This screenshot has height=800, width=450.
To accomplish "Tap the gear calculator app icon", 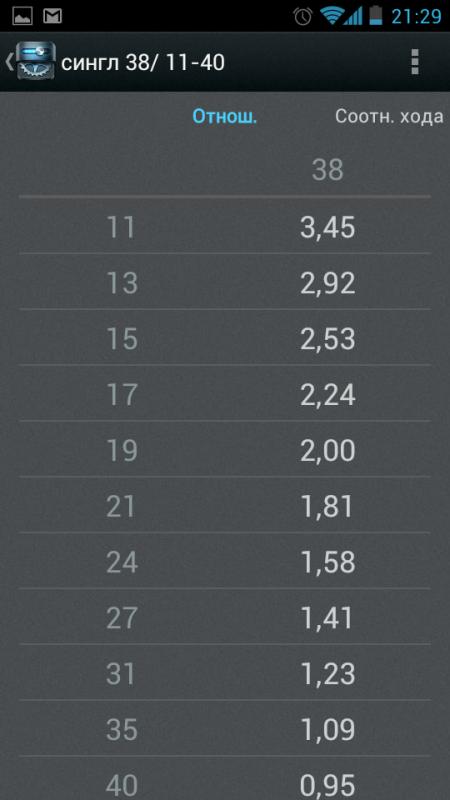I will click(x=35, y=61).
